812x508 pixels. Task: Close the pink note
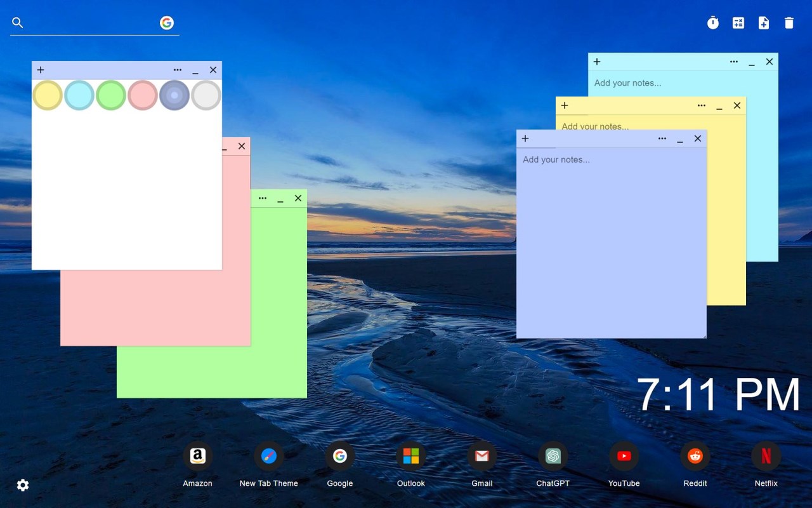[x=242, y=146]
